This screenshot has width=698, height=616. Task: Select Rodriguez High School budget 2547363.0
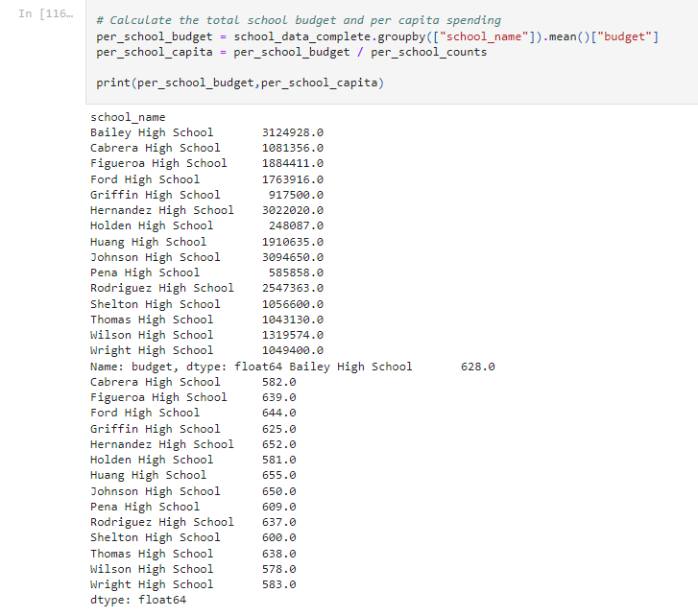pyautogui.click(x=293, y=288)
